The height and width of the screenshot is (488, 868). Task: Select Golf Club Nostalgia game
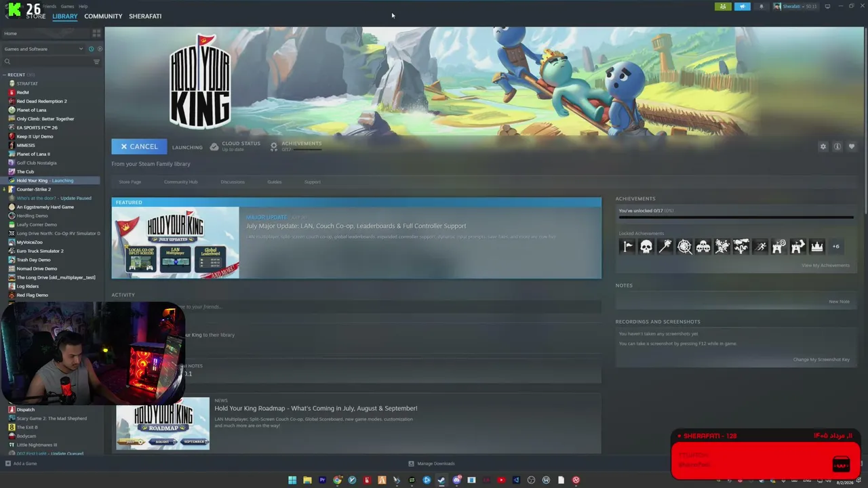click(x=37, y=163)
